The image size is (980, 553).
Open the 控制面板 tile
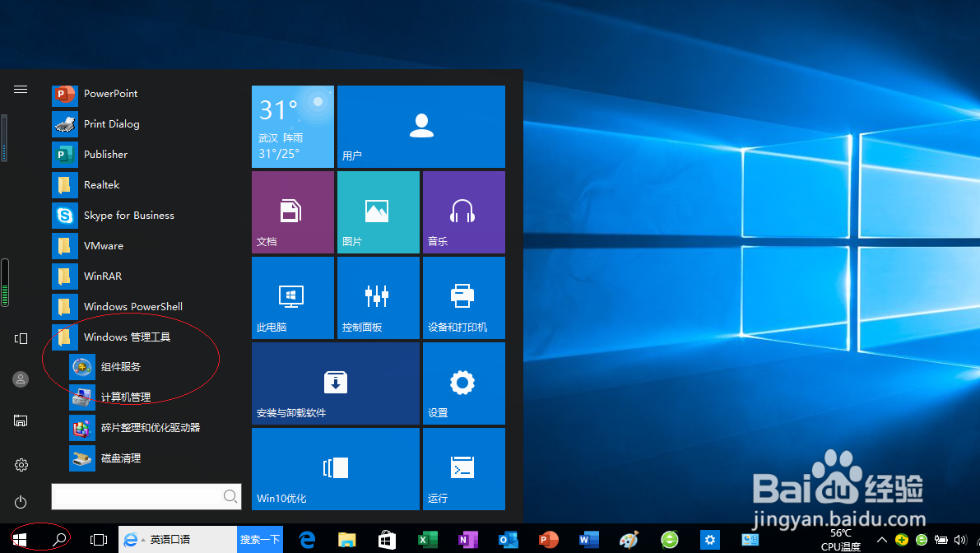[x=378, y=297]
